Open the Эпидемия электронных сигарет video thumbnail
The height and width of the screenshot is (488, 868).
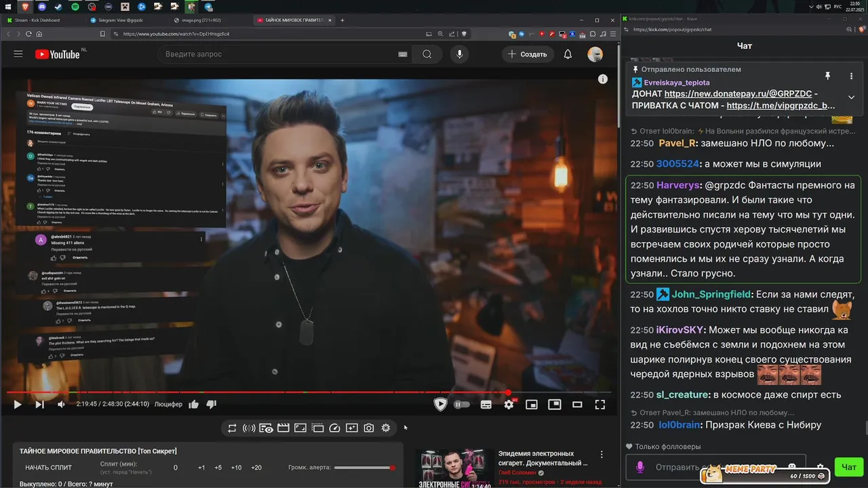456,468
